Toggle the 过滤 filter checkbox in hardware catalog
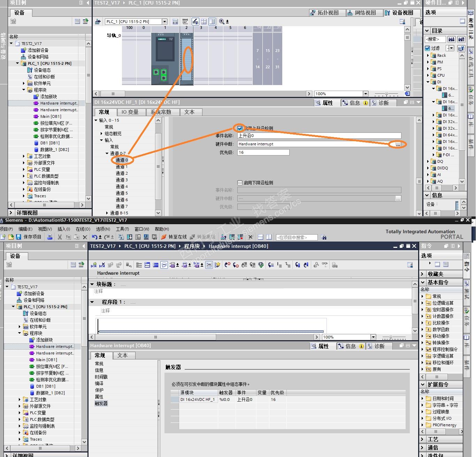 pyautogui.click(x=428, y=48)
